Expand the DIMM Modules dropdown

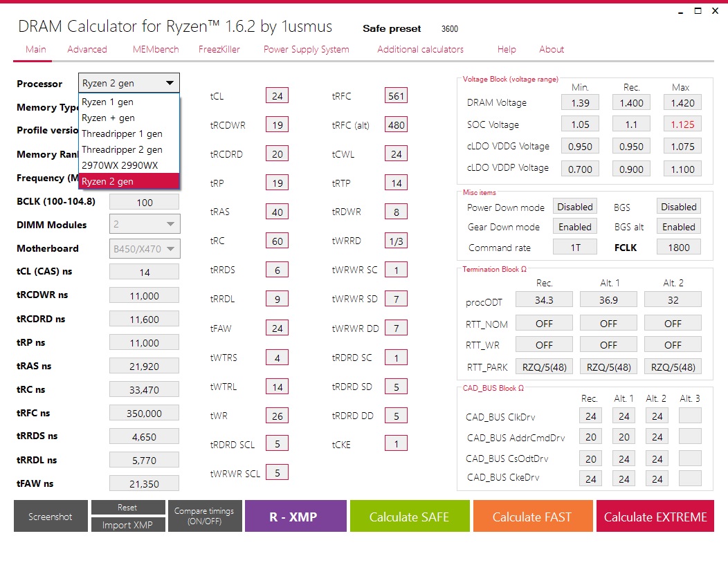145,224
